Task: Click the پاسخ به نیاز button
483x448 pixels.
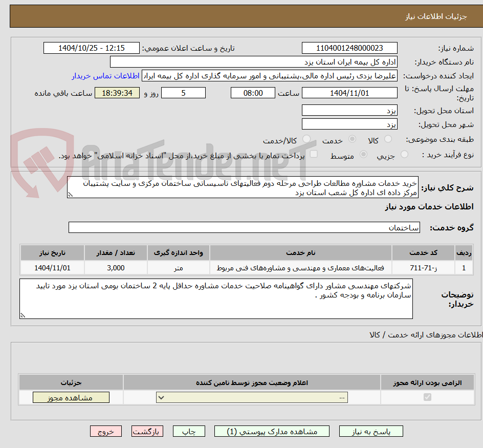Action: click(371, 431)
